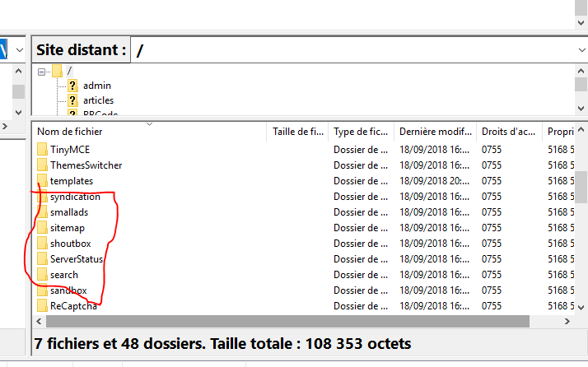This screenshot has height=367, width=588.
Task: Click the templates folder icon
Action: (42, 181)
